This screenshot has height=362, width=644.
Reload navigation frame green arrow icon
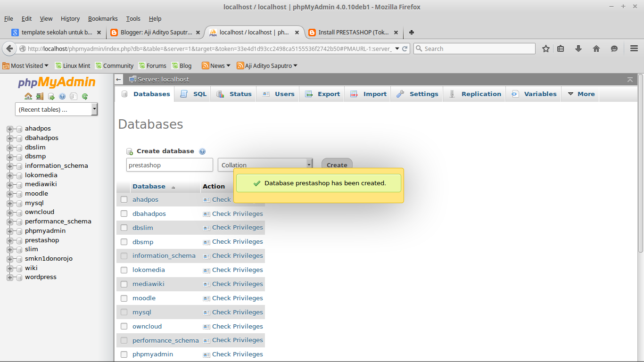coord(85,96)
